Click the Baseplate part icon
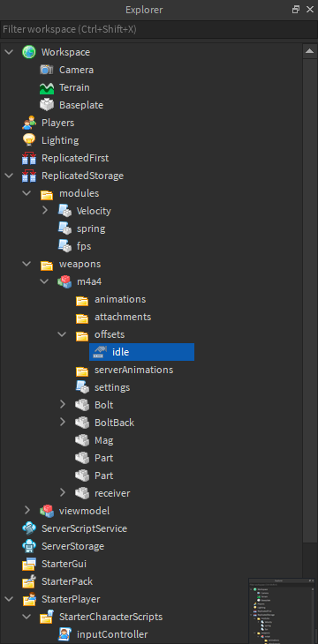This screenshot has width=318, height=644. click(x=47, y=105)
